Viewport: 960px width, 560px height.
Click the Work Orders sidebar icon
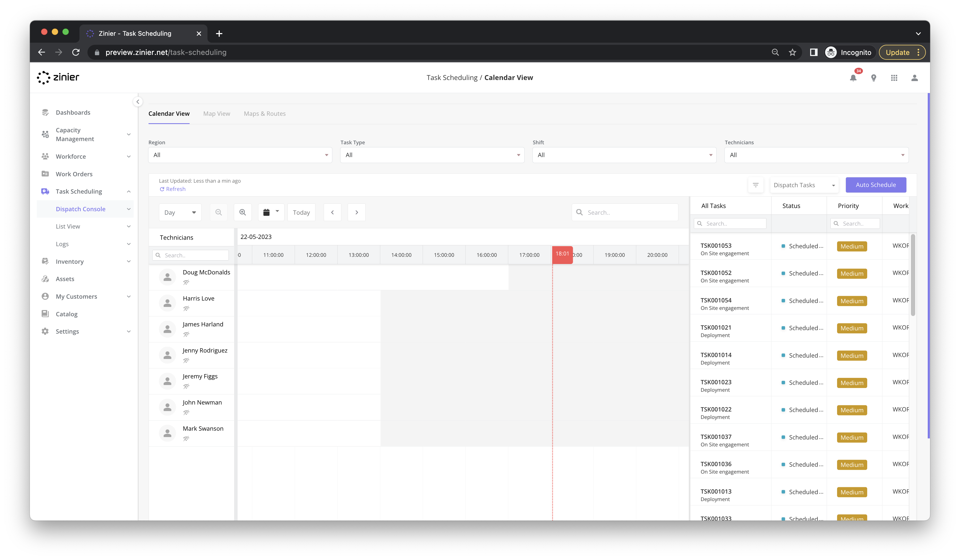(x=45, y=174)
